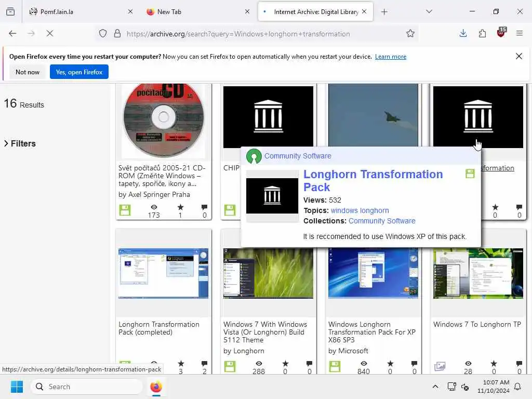532x399 pixels.
Task: Close the Pomf.lain.la tab
Action: (x=130, y=11)
